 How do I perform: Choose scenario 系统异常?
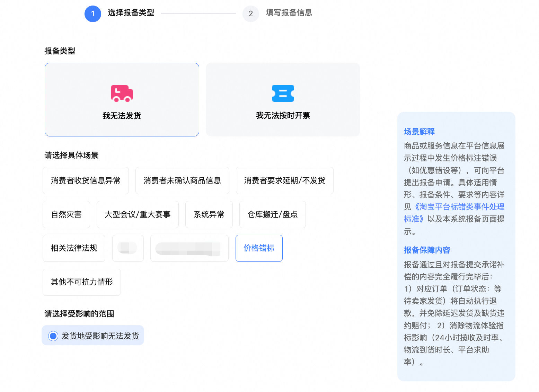tap(209, 214)
